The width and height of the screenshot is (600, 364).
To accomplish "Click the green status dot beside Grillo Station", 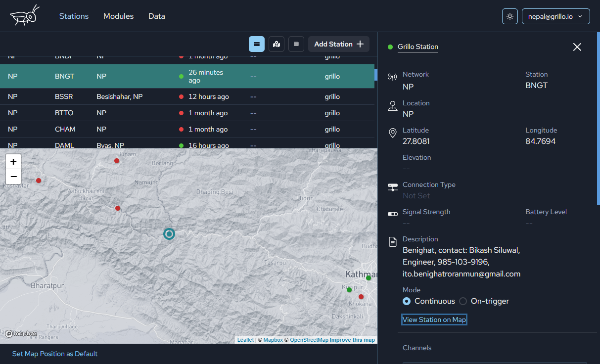I will click(390, 47).
